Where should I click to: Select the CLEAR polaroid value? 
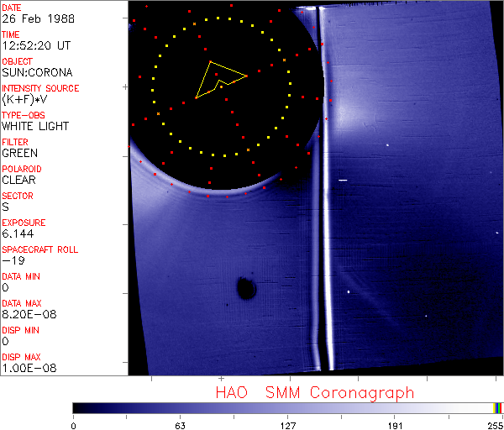click(x=18, y=180)
